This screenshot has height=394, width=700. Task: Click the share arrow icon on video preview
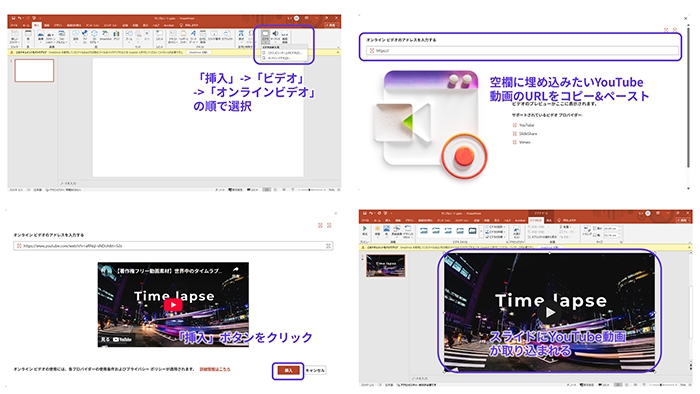pyautogui.click(x=235, y=270)
